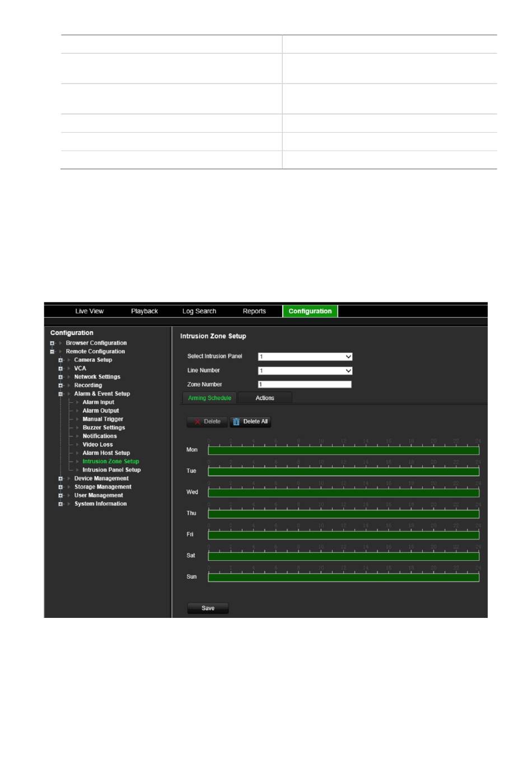
Task: Open the Log Search page
Action: coord(199,311)
